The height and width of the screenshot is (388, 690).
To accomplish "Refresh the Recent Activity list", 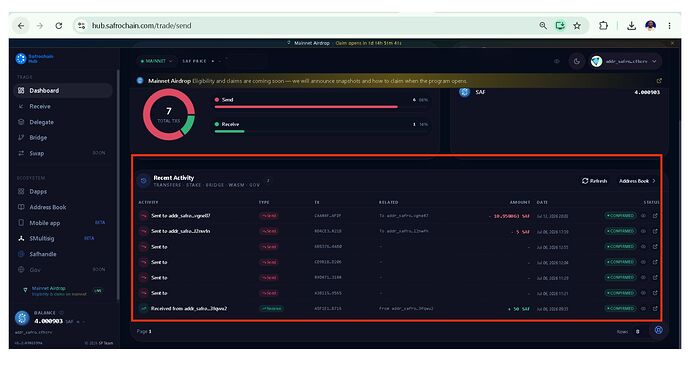I will click(595, 181).
